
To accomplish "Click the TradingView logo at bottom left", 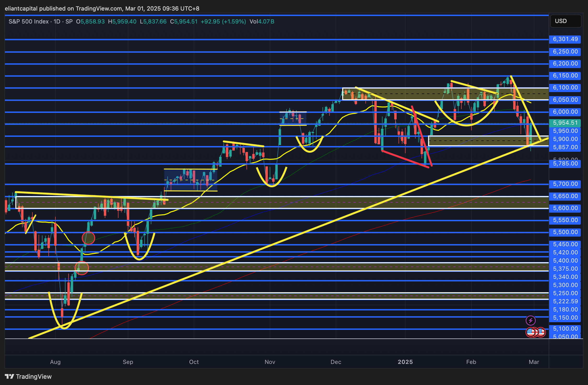I will 28,376.
